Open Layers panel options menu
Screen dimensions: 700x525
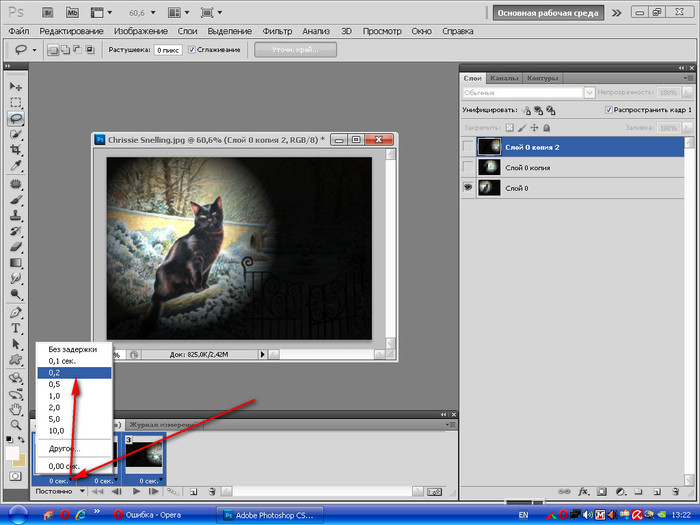point(688,78)
